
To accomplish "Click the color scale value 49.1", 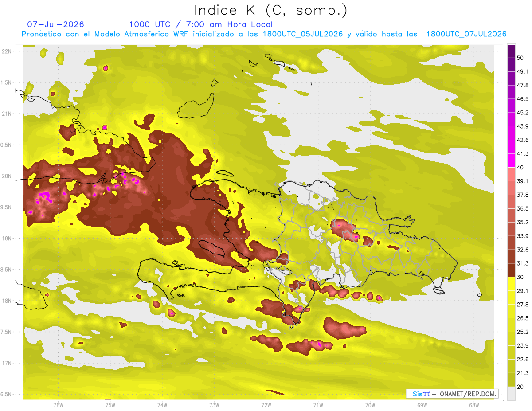I will coord(523,71).
